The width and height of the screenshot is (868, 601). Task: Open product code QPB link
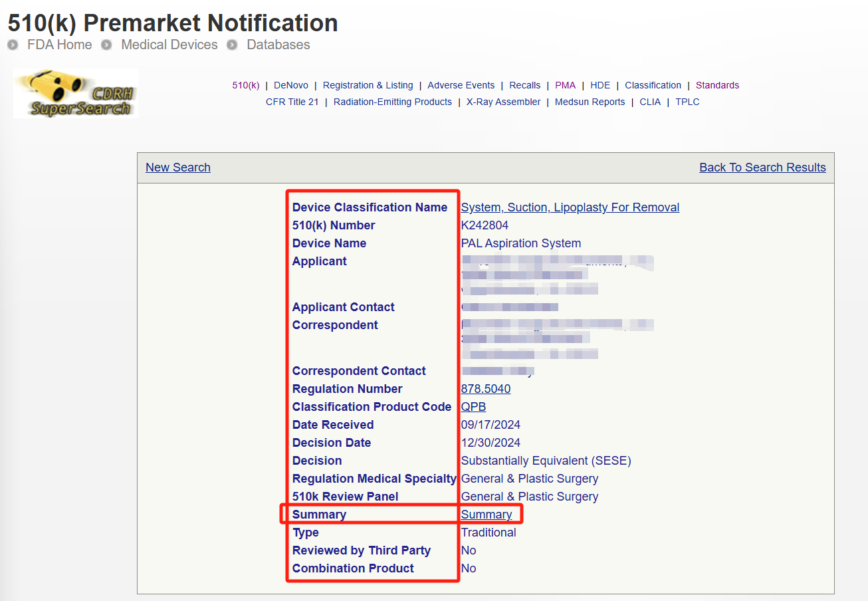(x=474, y=407)
